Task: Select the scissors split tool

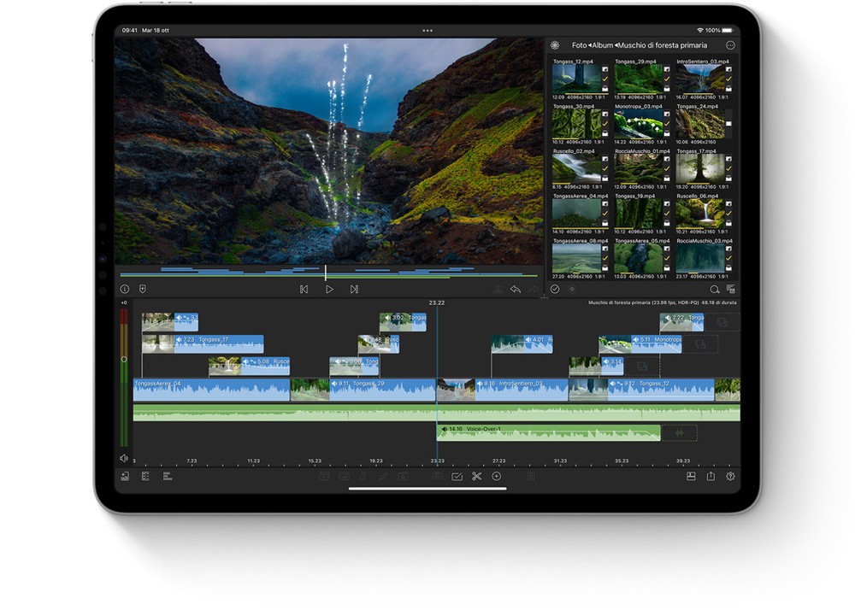Action: pos(476,477)
